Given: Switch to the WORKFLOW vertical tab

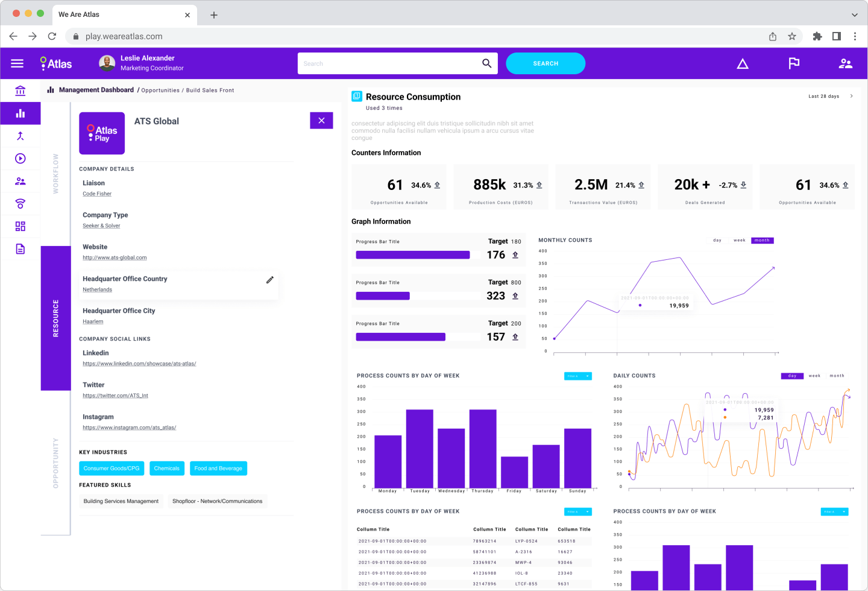Looking at the screenshot, I should 55,174.
